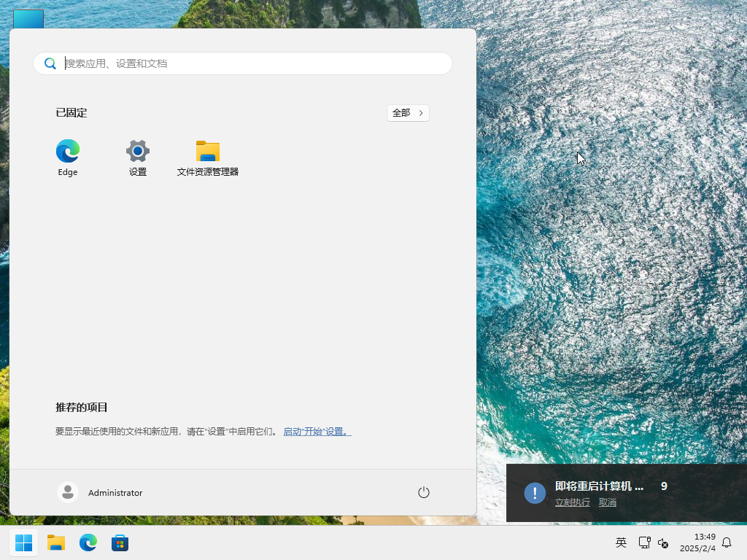Open the muted volume tray icon

click(663, 542)
